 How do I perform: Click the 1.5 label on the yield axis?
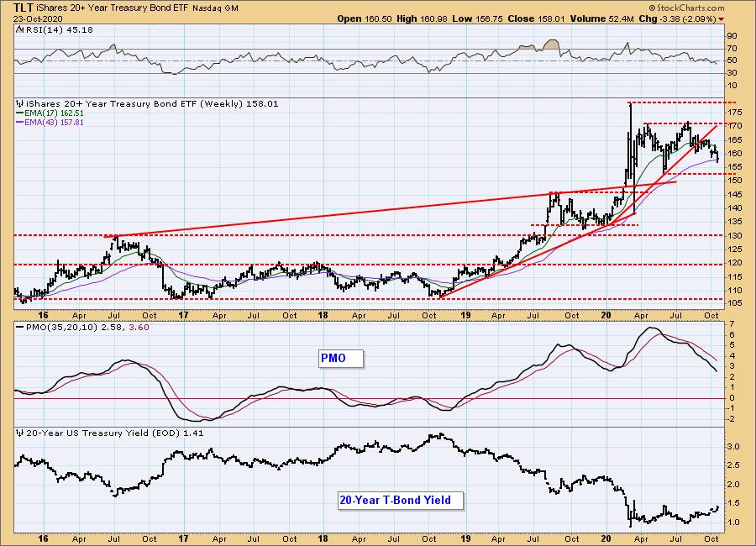[733, 503]
